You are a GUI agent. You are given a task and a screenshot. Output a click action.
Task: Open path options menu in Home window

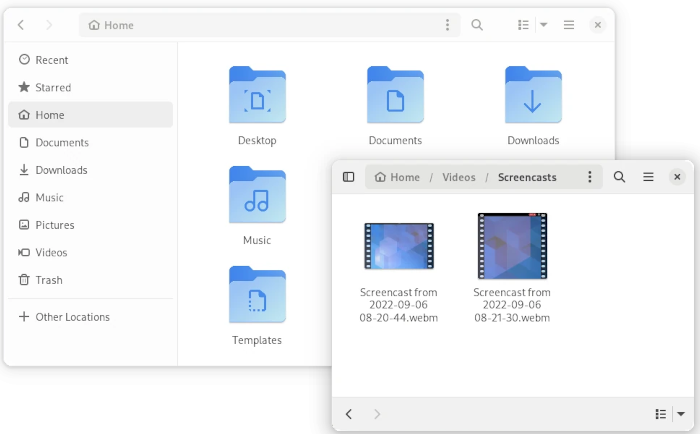point(447,25)
